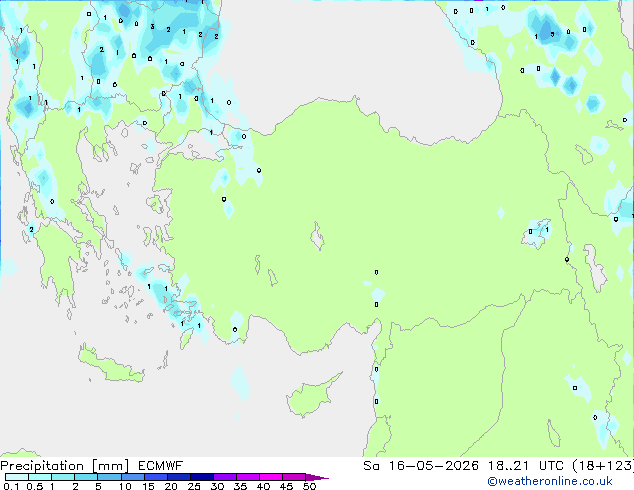Click the '10' legend value
Screen dimensions: 634x490
point(125,486)
